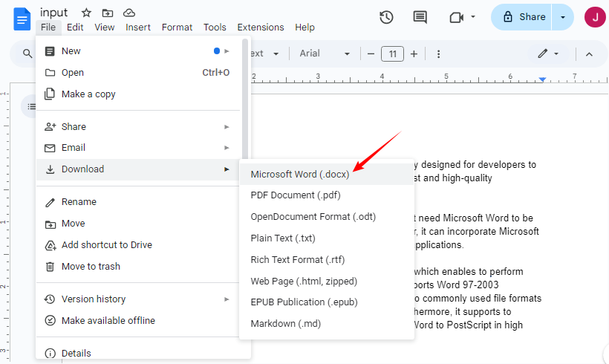
Task: Click the move to folder icon
Action: [108, 13]
